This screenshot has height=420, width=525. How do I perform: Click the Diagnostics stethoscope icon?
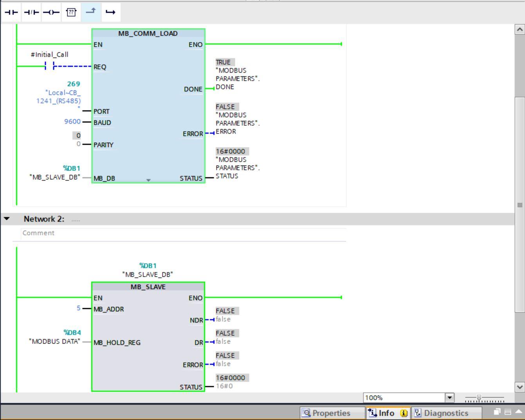[x=417, y=412]
